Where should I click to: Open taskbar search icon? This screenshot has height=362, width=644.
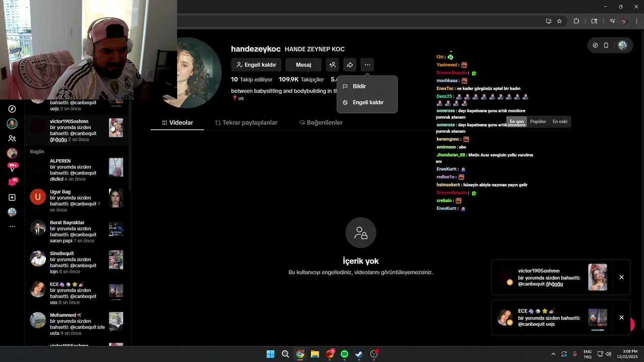[x=285, y=354]
